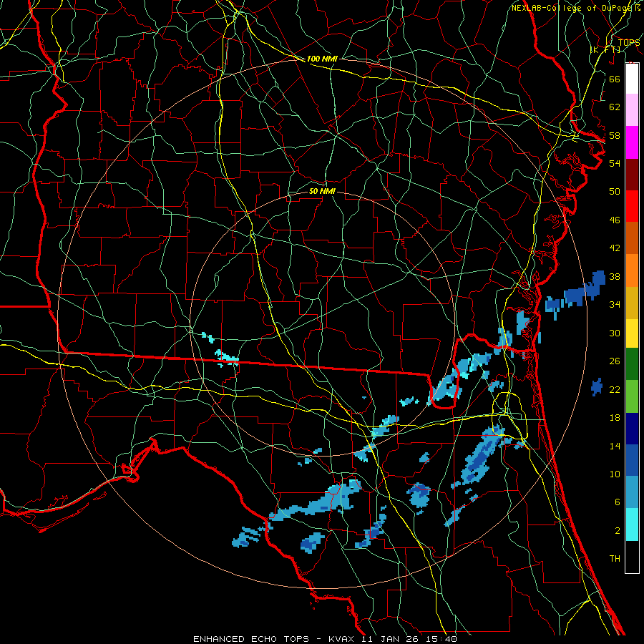
Task: Click the 18 value on the legend
Action: [615, 418]
